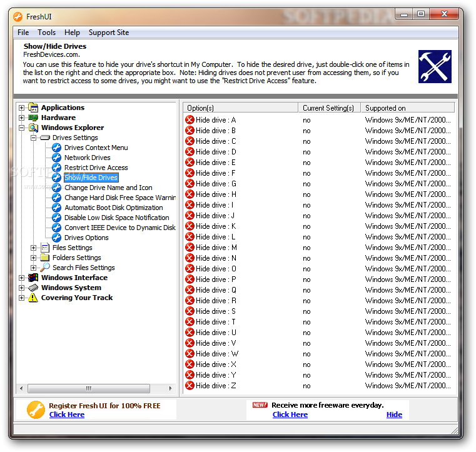Image resolution: width=476 pixels, height=452 pixels.
Task: Click the Current Setting(s) column header
Action: [329, 108]
